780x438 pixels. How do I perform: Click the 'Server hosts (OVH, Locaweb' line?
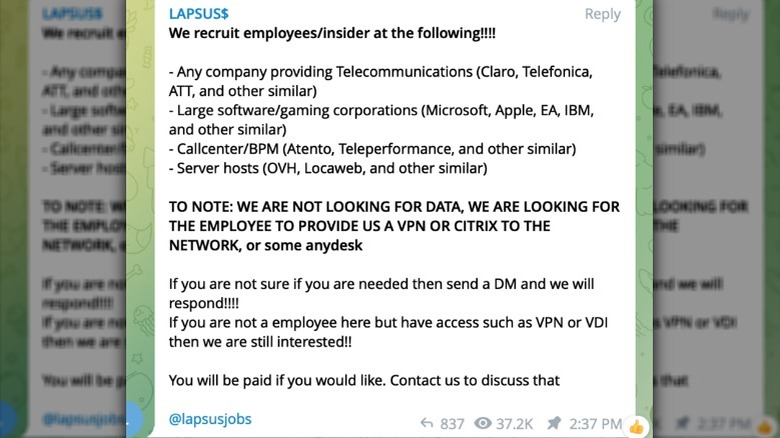tap(328, 168)
